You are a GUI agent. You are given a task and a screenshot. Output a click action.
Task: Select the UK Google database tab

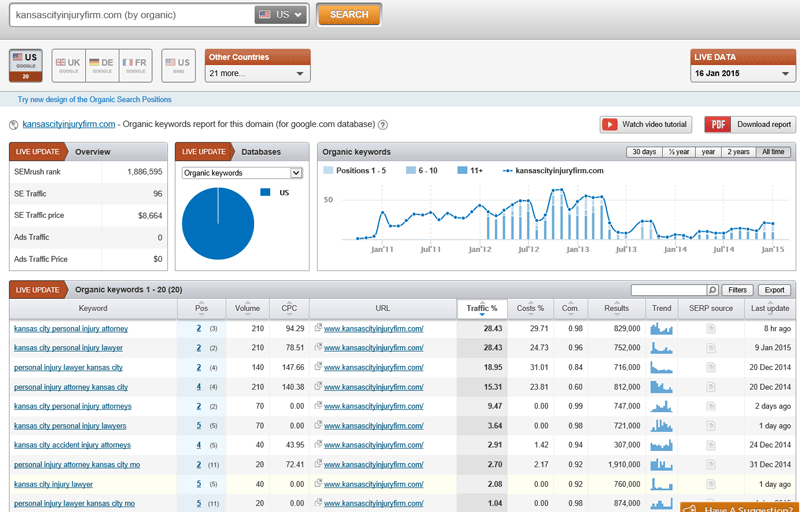(x=68, y=66)
